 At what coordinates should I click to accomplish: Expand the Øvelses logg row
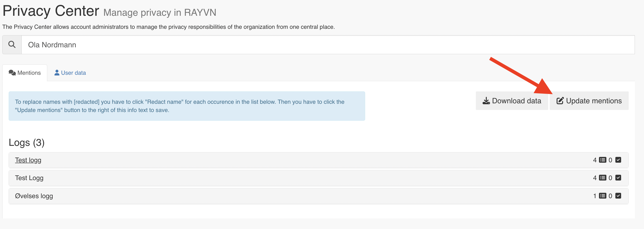point(319,196)
